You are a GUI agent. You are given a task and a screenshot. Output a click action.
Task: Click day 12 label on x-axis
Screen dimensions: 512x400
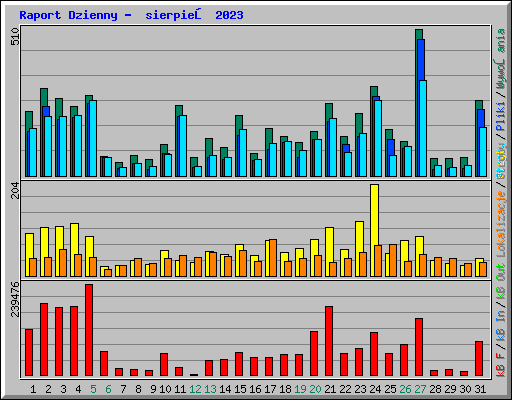pos(195,389)
